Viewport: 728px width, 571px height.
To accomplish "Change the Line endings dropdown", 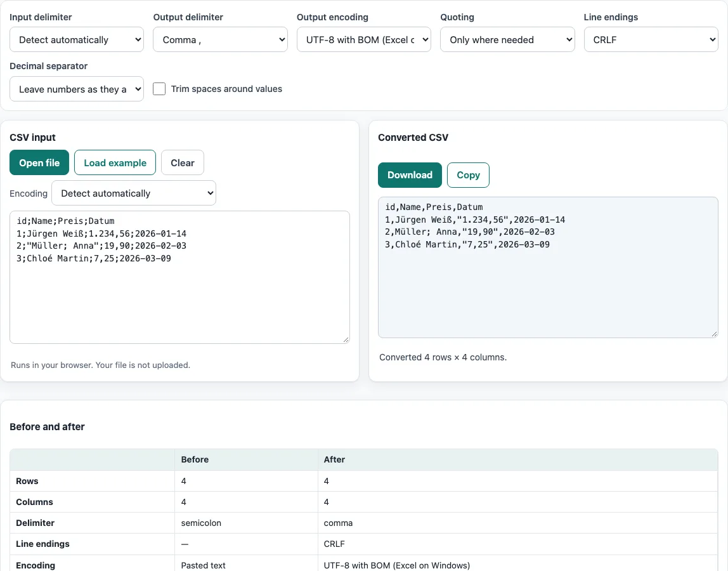I will click(x=651, y=39).
